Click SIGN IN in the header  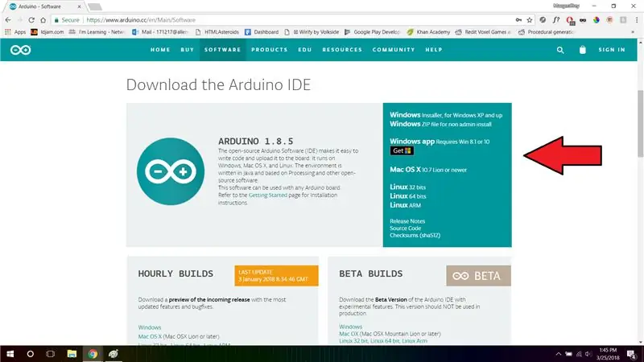[x=612, y=50]
